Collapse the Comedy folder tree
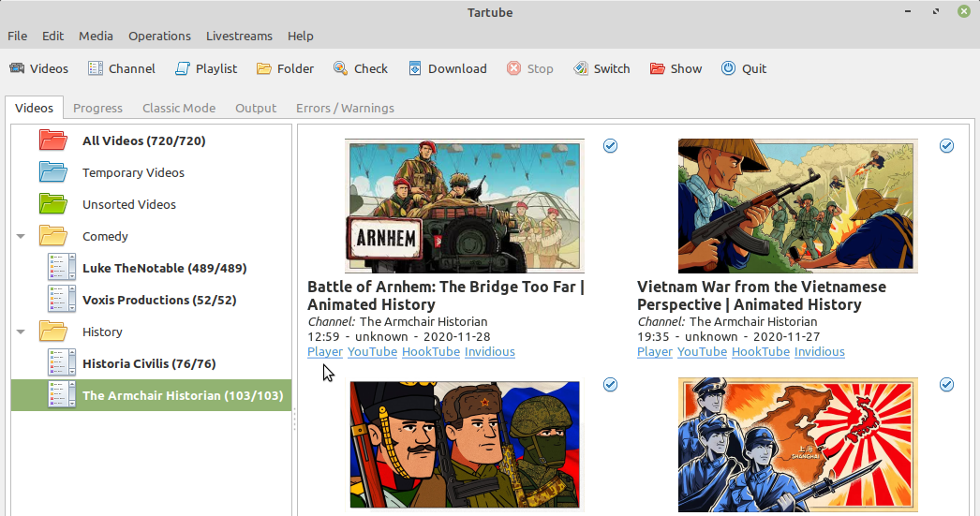Screen dimensions: 980x516 point(21,236)
